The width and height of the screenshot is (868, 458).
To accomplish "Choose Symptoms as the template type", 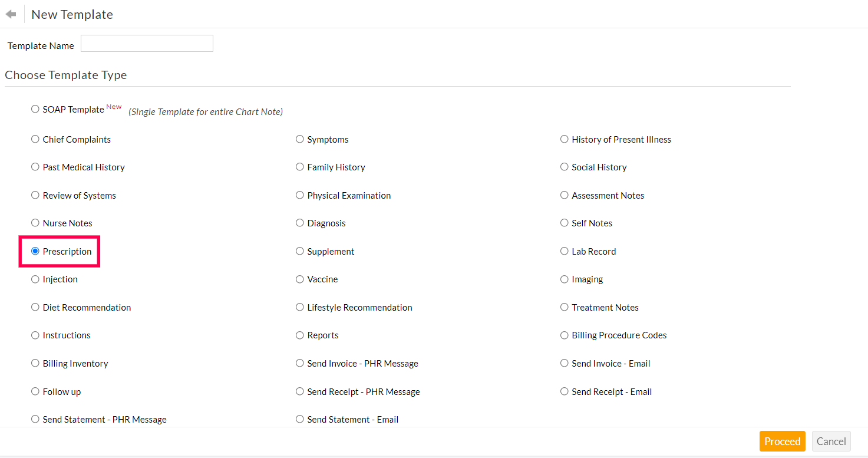I will coord(299,139).
